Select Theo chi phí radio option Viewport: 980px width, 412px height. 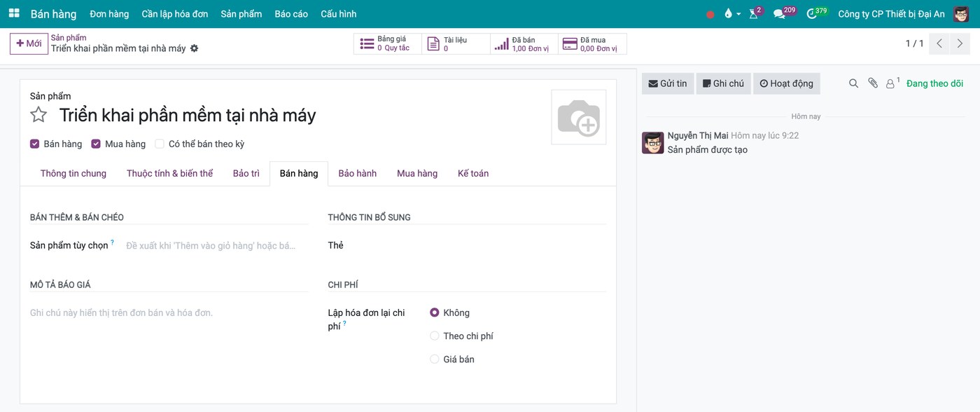435,336
